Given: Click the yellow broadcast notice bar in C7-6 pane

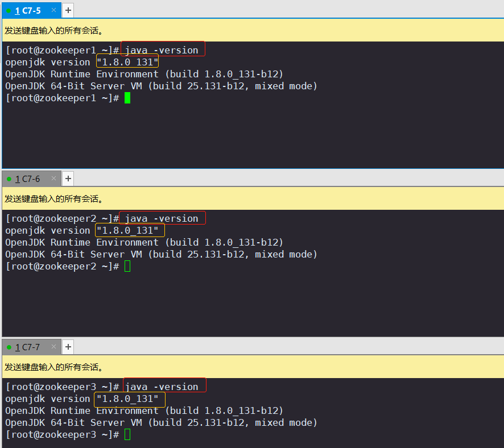Looking at the screenshot, I should coord(253,198).
